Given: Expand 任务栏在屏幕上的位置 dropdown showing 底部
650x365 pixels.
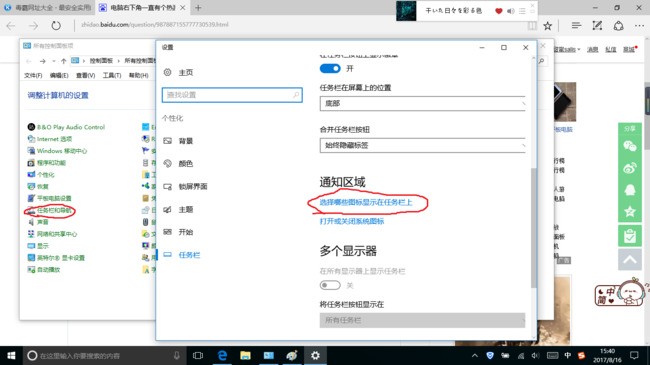Looking at the screenshot, I should point(422,103).
